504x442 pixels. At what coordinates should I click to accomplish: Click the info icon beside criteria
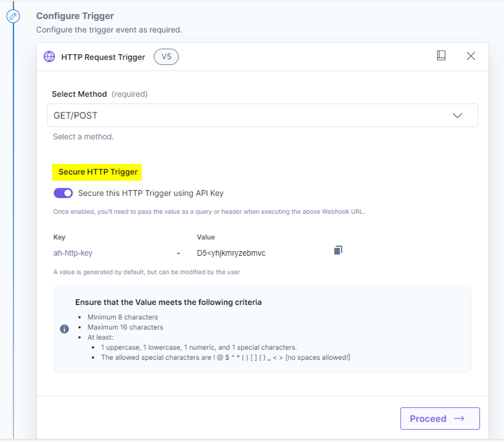(x=64, y=329)
